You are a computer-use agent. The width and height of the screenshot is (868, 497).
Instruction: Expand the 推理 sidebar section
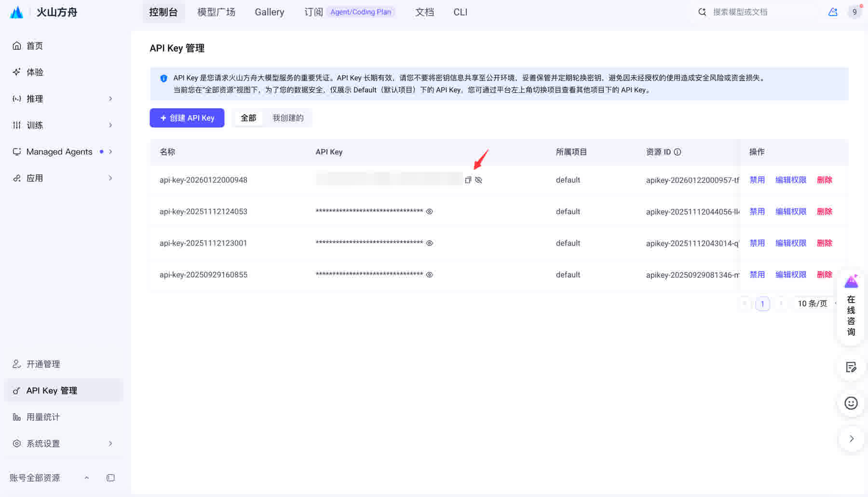[x=64, y=99]
